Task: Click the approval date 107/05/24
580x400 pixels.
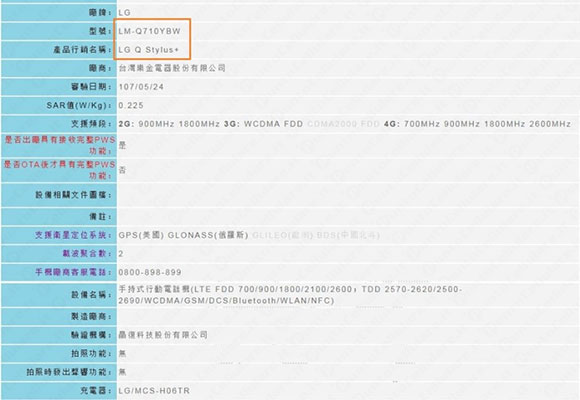Action: (141, 87)
